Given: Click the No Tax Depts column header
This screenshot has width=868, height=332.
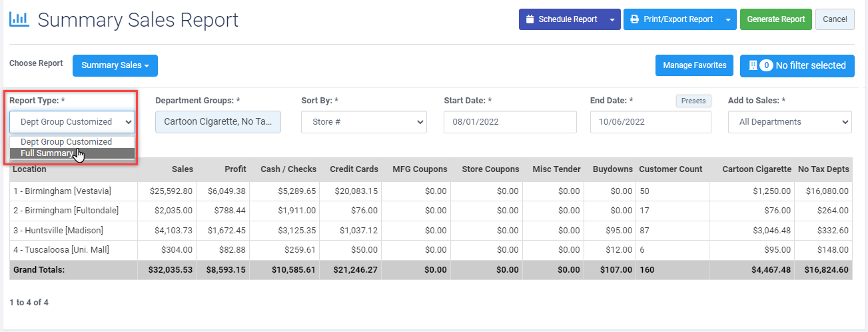Looking at the screenshot, I should (823, 169).
